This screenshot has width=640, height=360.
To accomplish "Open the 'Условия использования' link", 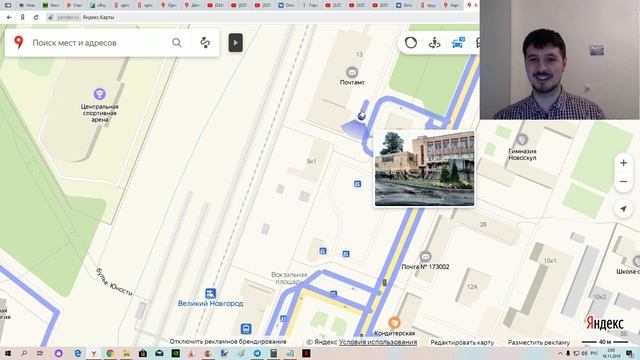I will pos(378,342).
